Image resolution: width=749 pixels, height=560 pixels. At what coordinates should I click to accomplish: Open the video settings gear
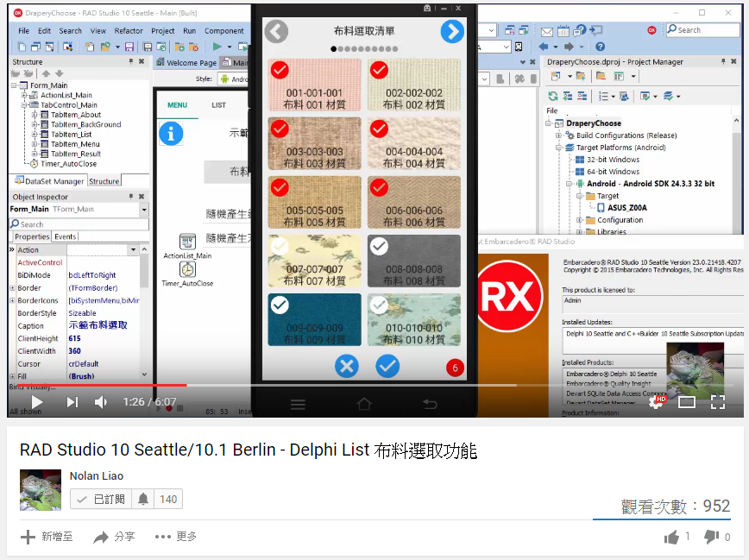point(657,402)
